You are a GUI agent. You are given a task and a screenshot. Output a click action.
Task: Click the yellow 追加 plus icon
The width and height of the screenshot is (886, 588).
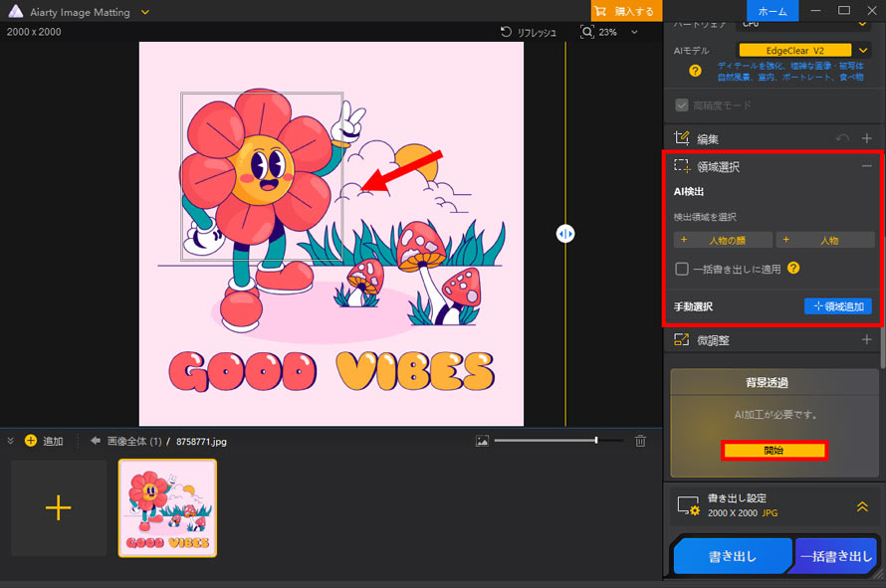pyautogui.click(x=31, y=441)
